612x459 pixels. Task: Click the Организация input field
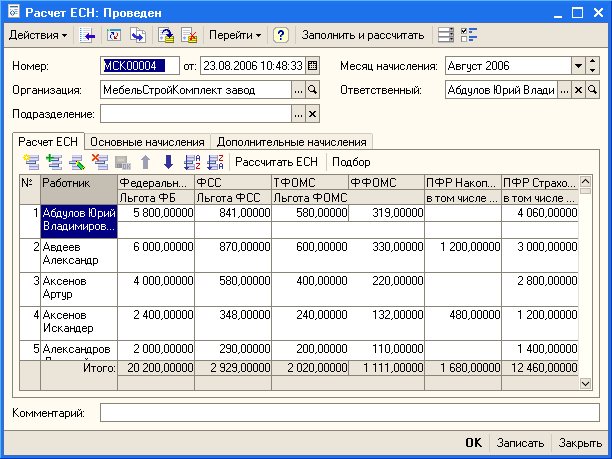point(196,90)
